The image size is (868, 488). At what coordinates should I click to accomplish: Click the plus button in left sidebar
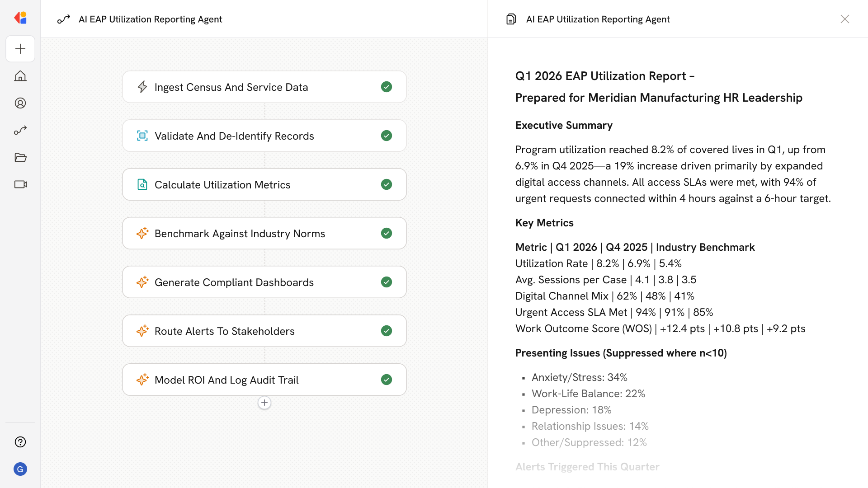click(x=20, y=49)
